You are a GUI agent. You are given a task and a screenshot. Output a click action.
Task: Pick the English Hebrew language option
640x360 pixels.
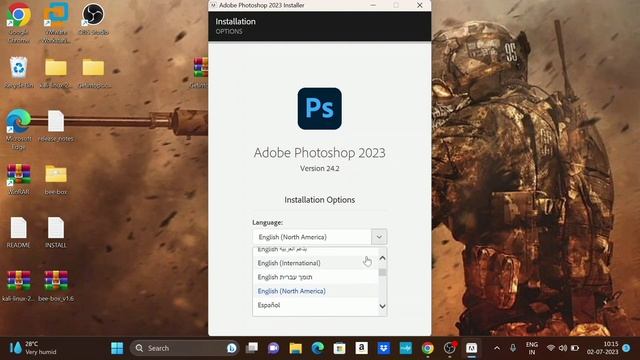pos(316,277)
